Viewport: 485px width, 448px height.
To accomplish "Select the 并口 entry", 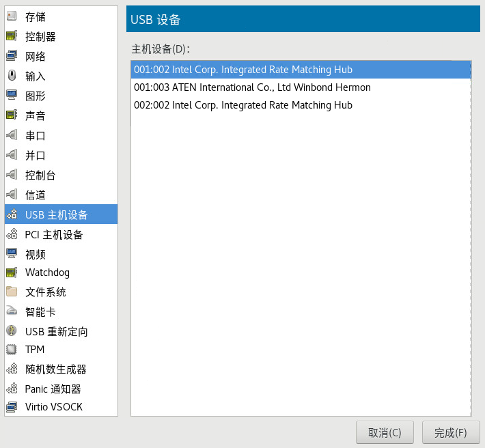I will (61, 155).
